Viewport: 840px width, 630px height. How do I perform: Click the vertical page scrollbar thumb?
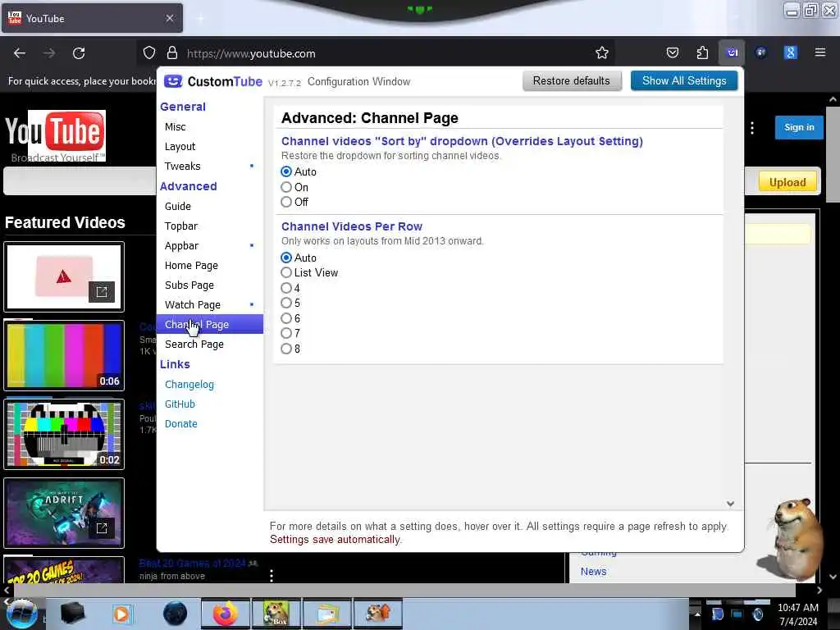833,155
